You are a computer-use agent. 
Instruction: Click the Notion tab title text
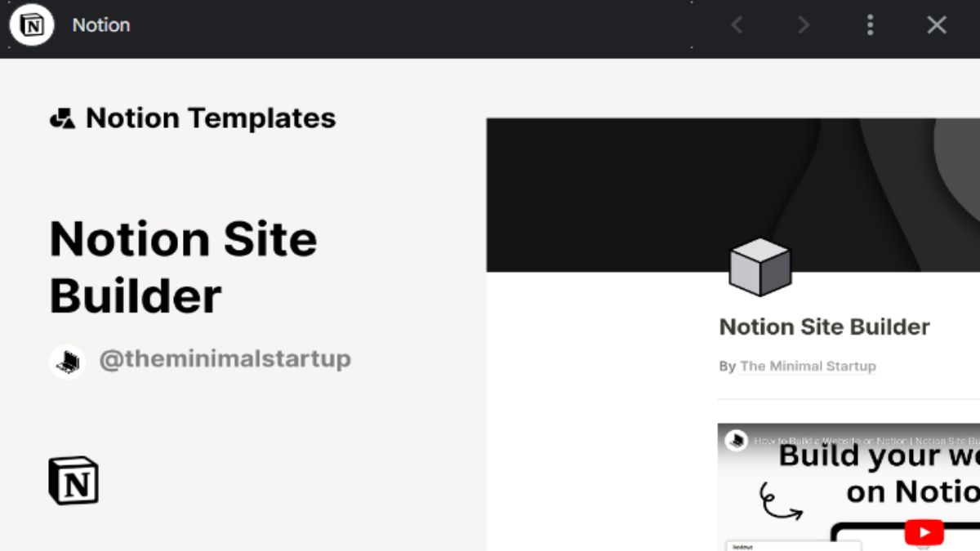coord(101,25)
